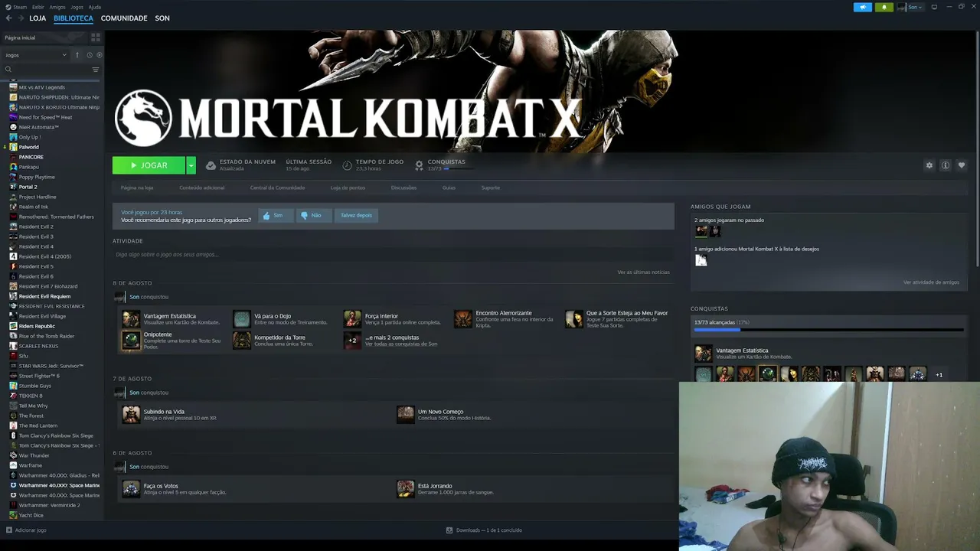980x551 pixels.
Task: Open the Steam announcements megaphone button
Action: [x=863, y=7]
